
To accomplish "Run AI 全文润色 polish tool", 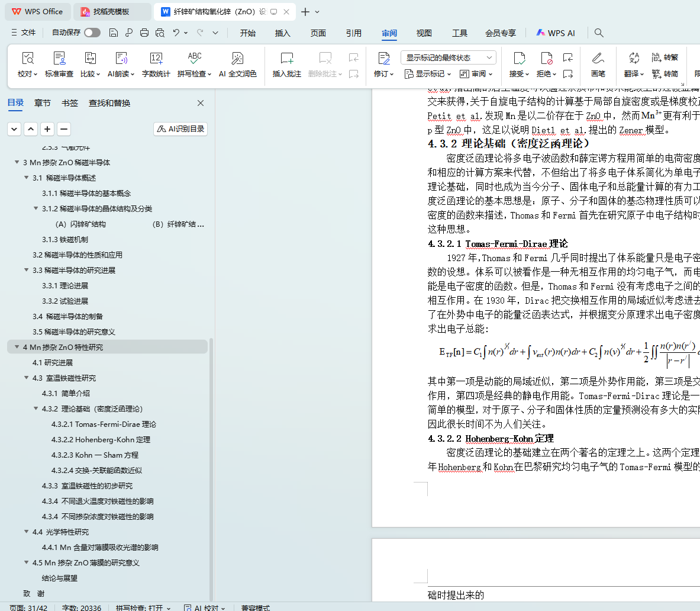I will point(237,59).
